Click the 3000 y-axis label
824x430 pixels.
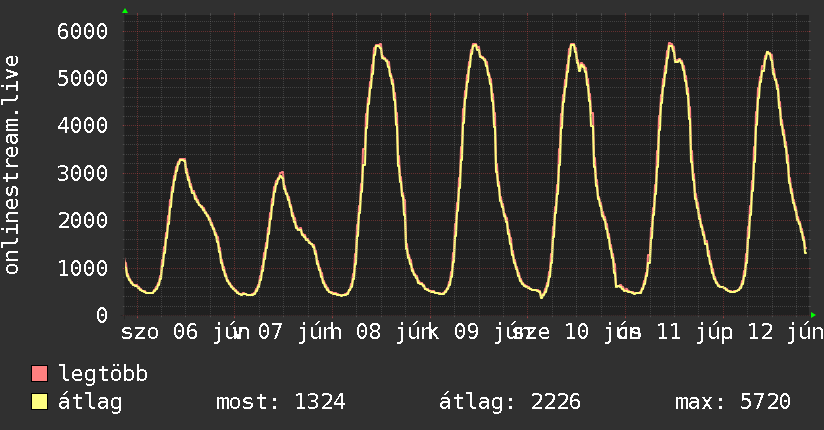(83, 173)
